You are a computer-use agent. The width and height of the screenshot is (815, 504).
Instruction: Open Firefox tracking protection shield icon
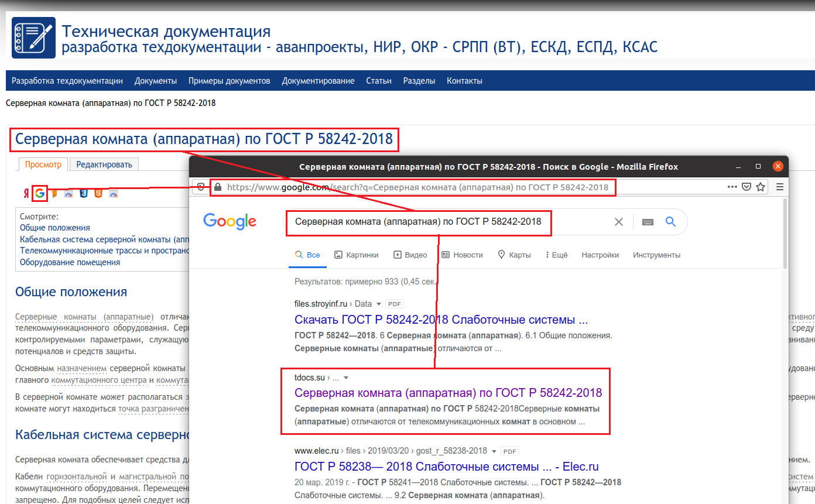click(x=201, y=187)
